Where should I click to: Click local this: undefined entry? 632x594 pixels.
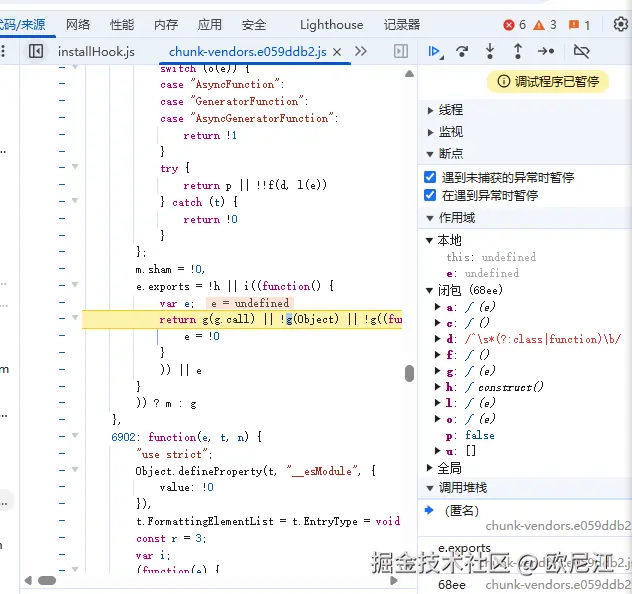[491, 257]
